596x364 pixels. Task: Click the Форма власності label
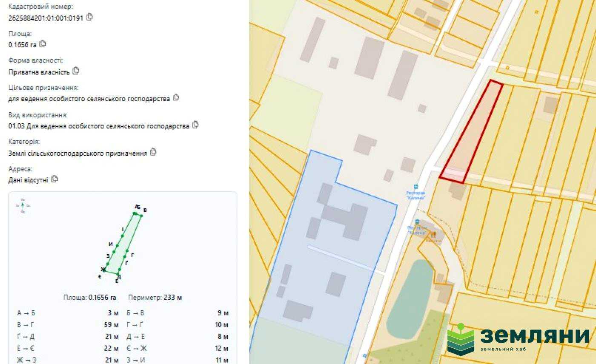tap(36, 61)
